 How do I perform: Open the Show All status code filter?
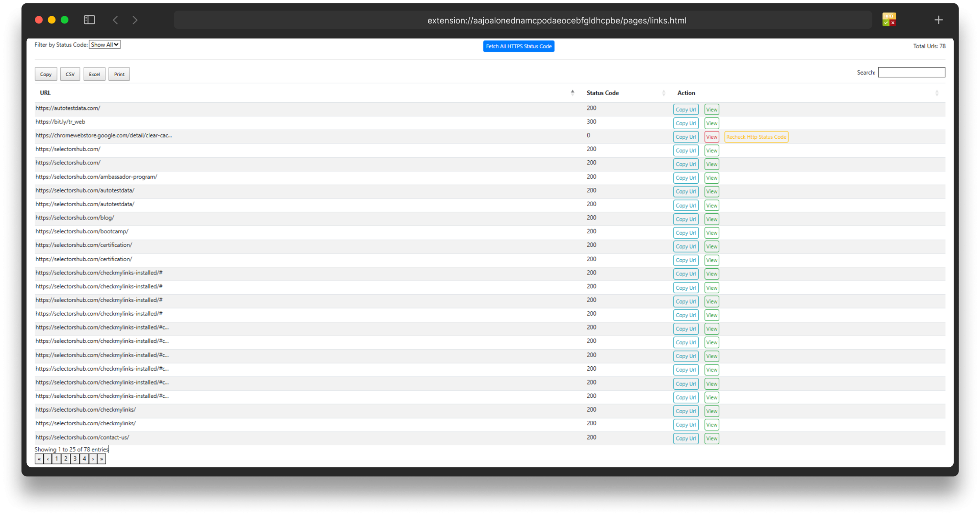[x=105, y=44]
